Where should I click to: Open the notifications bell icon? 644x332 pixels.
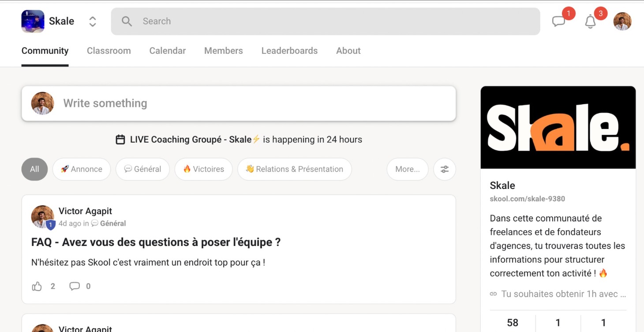pyautogui.click(x=591, y=21)
